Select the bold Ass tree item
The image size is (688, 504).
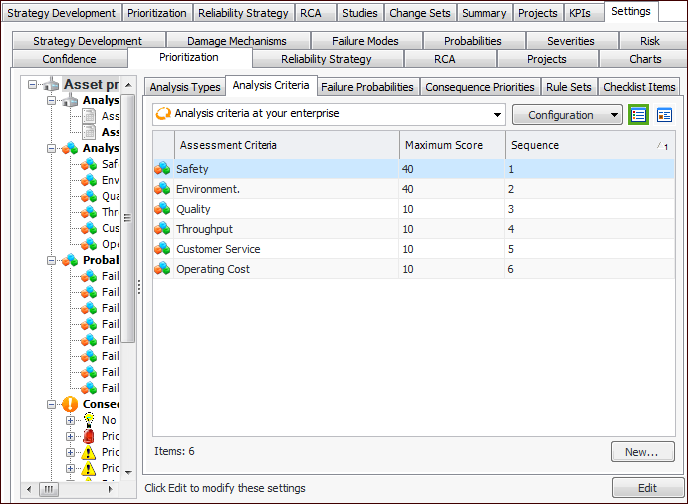point(111,132)
